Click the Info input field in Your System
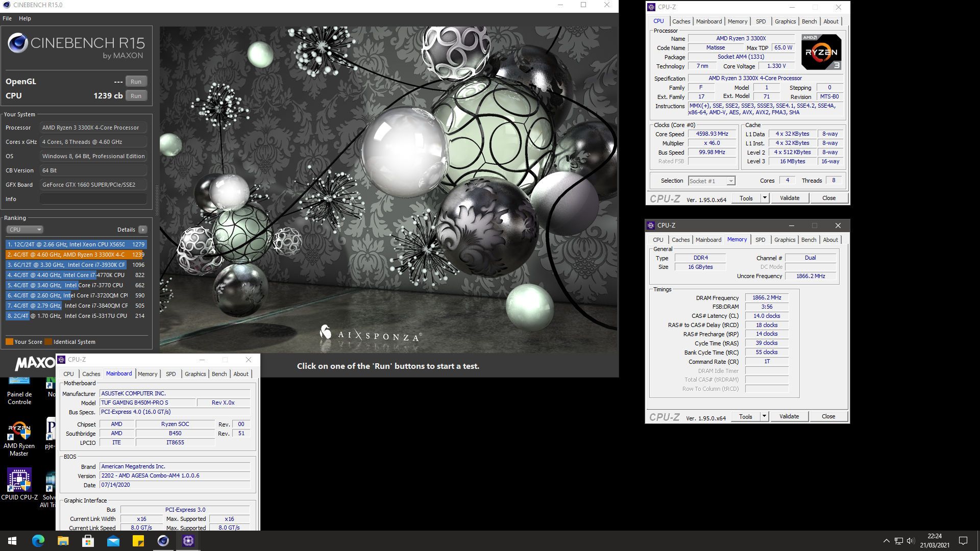Screen dimensions: 980x551 93,199
